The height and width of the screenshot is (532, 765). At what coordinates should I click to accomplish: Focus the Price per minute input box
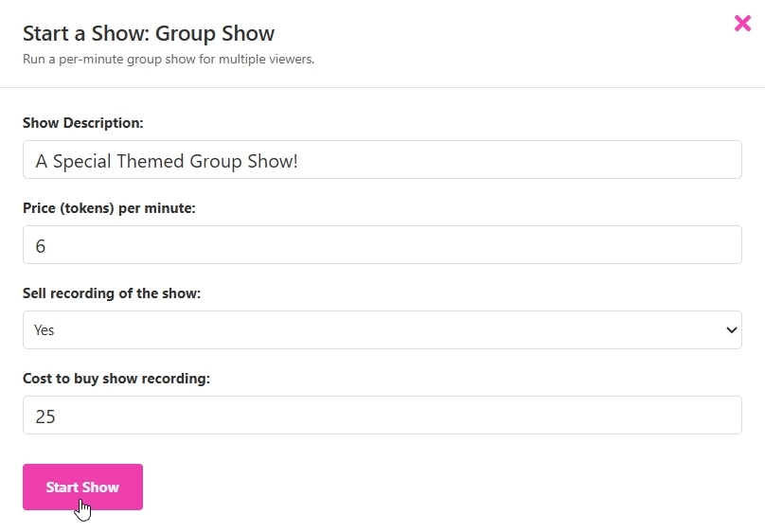click(x=382, y=245)
